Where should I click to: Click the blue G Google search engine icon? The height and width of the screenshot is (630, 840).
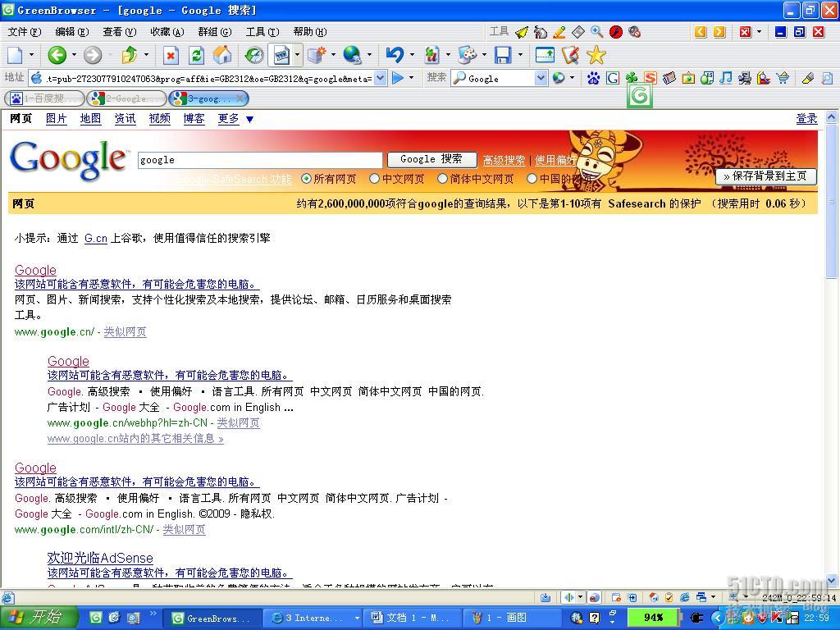click(613, 78)
